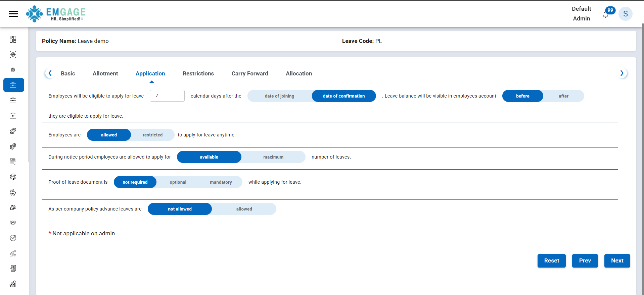Image resolution: width=644 pixels, height=295 pixels.
Task: Select the 'date of joining' option
Action: pyautogui.click(x=279, y=96)
